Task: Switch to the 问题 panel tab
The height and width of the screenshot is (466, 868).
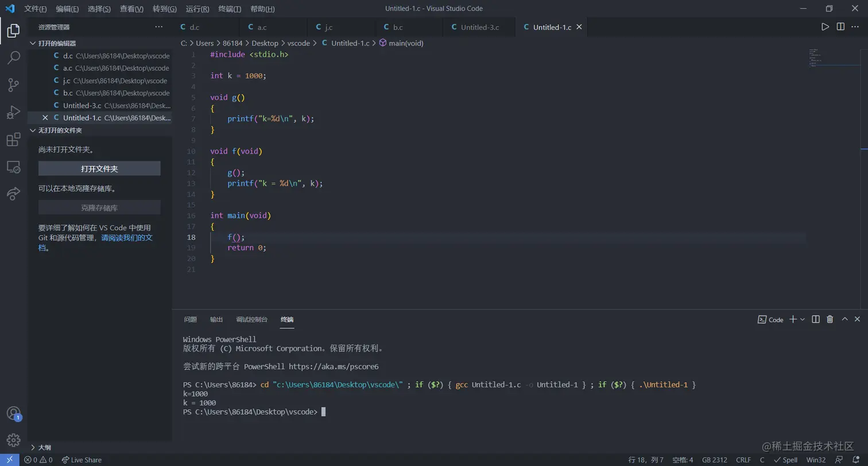Action: pyautogui.click(x=190, y=319)
